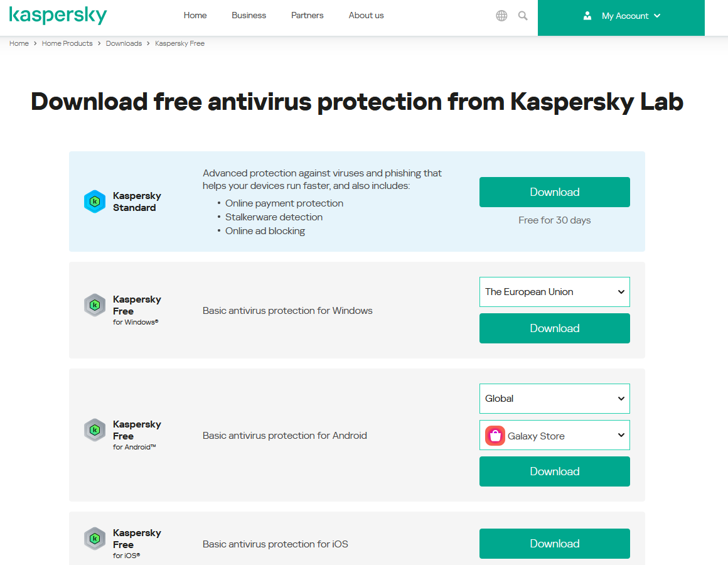The width and height of the screenshot is (728, 565).
Task: Click the My Account user icon
Action: click(587, 16)
